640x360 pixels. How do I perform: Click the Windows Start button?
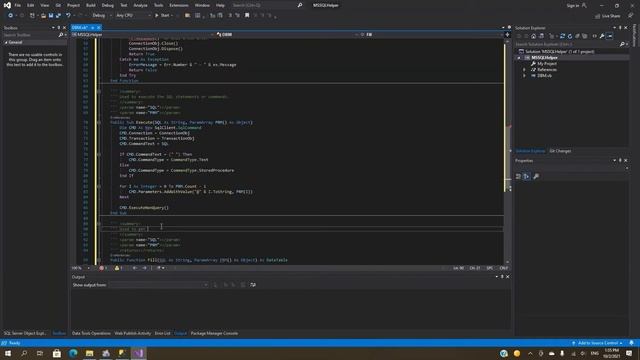coord(8,353)
